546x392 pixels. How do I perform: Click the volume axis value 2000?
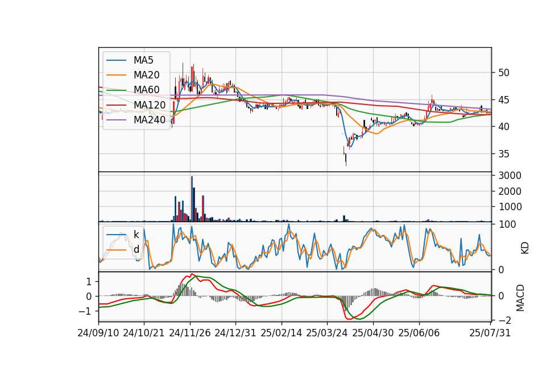(510, 191)
